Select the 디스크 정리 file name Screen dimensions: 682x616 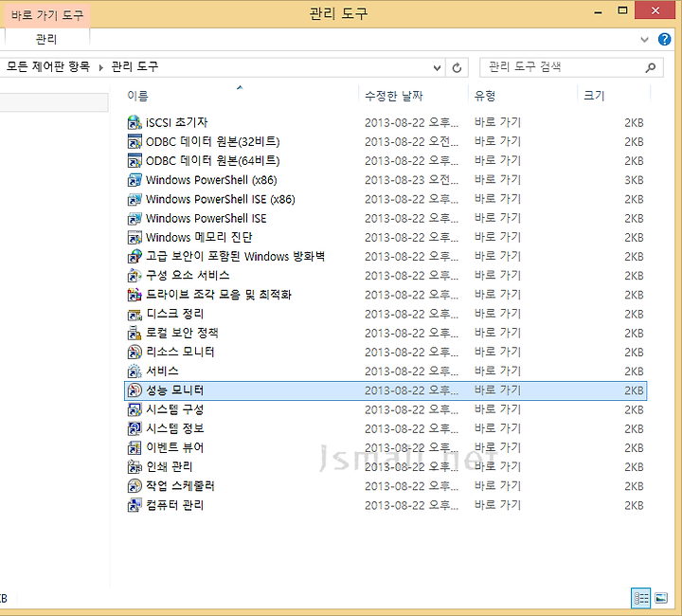coord(175,314)
